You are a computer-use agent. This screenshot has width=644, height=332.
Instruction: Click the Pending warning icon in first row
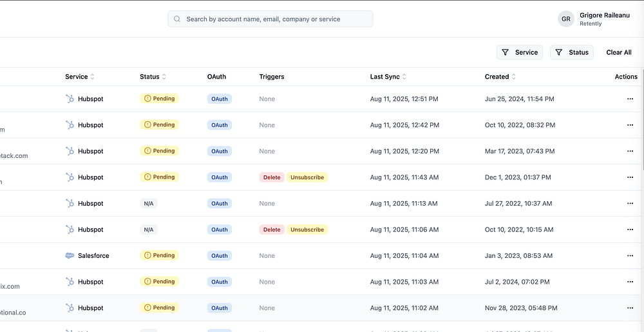pos(147,99)
